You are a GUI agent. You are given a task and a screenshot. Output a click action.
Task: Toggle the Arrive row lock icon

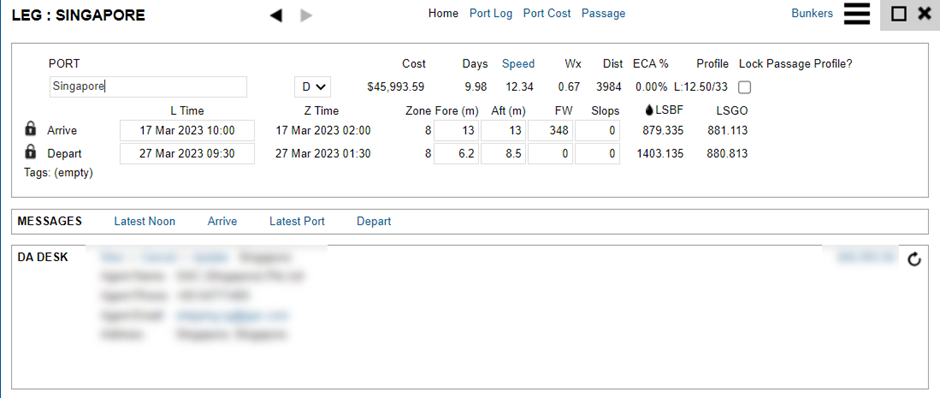pos(31,129)
